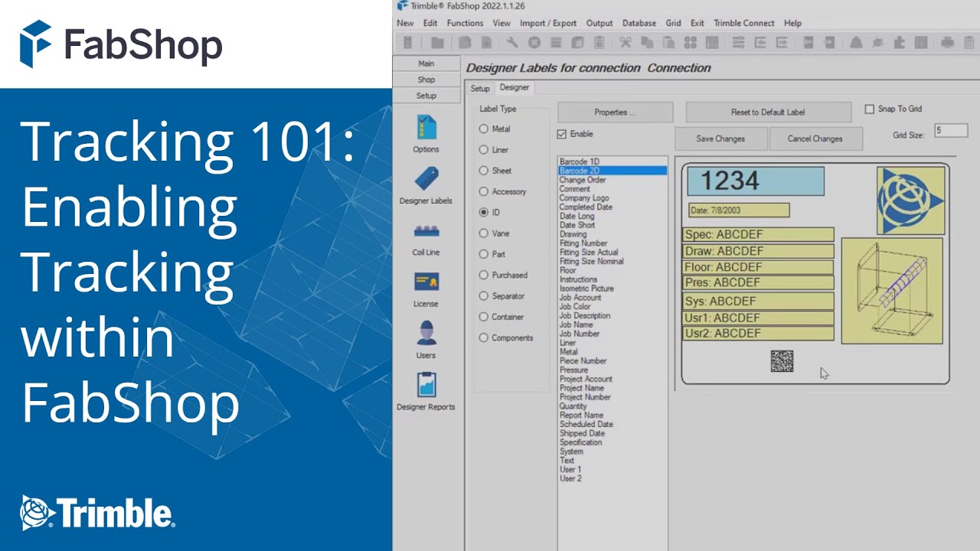The width and height of the screenshot is (980, 551).
Task: Click the Save Changes button
Action: 720,139
